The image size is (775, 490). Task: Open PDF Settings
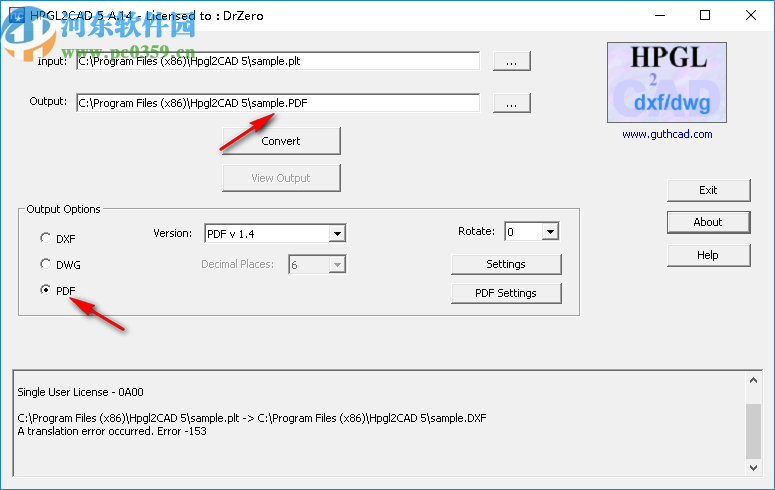506,293
